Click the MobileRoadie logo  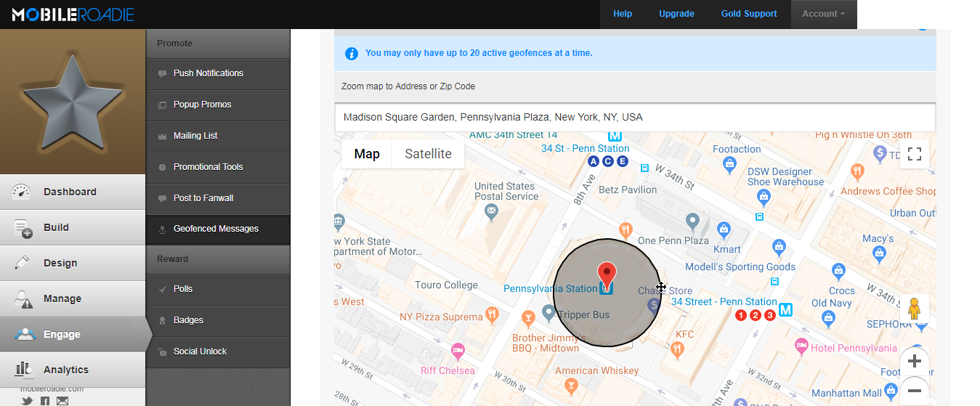click(x=73, y=15)
